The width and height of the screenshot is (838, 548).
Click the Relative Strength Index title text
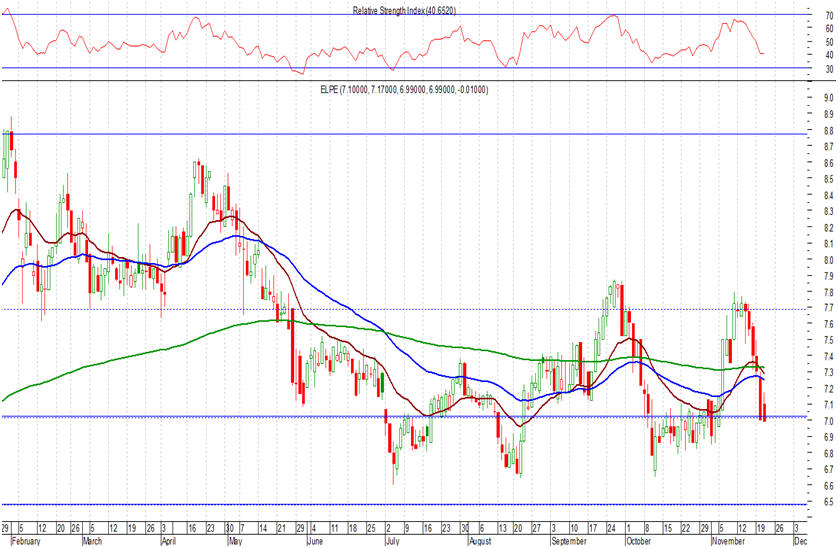[x=404, y=10]
